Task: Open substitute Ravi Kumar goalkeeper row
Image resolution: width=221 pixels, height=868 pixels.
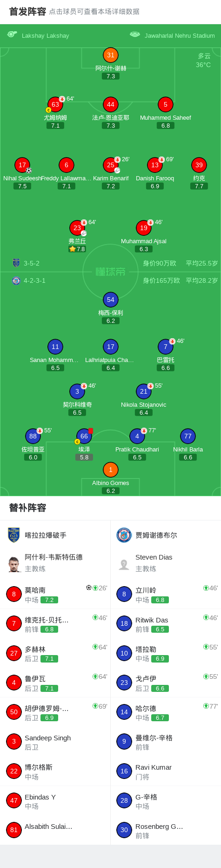Action: pyautogui.click(x=166, y=771)
